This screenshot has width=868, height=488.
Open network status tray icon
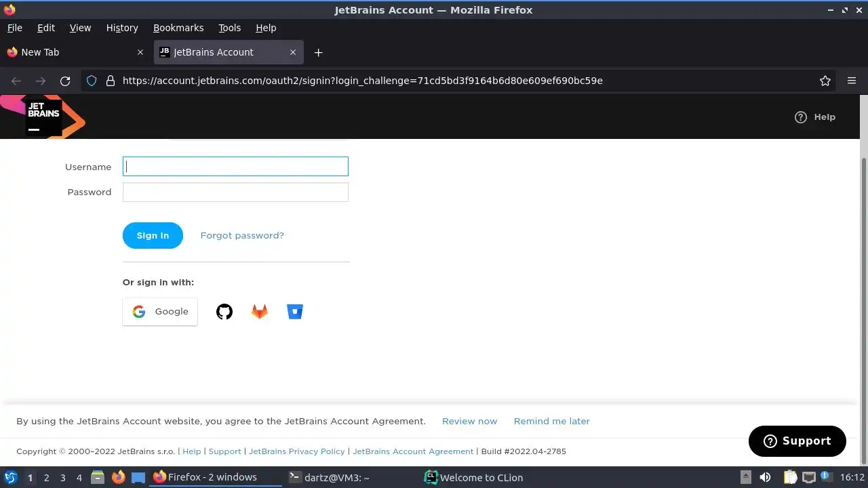coord(810,477)
